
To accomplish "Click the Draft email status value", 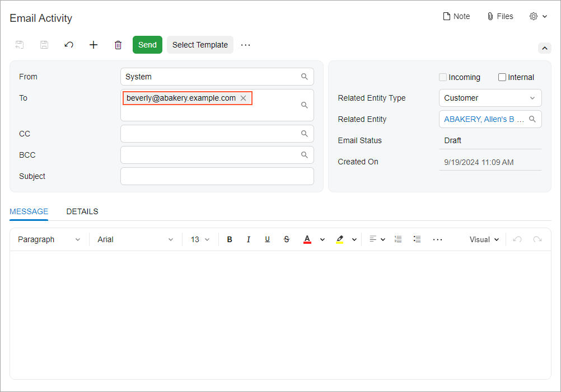I will pos(452,140).
